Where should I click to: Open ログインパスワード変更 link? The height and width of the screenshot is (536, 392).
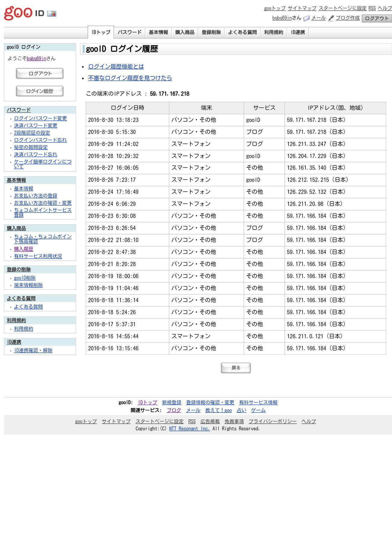(40, 118)
